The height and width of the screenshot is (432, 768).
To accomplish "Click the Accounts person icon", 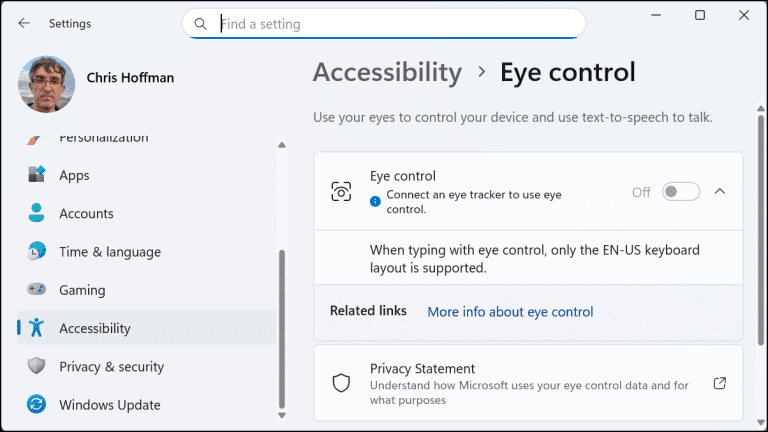I will [x=37, y=213].
